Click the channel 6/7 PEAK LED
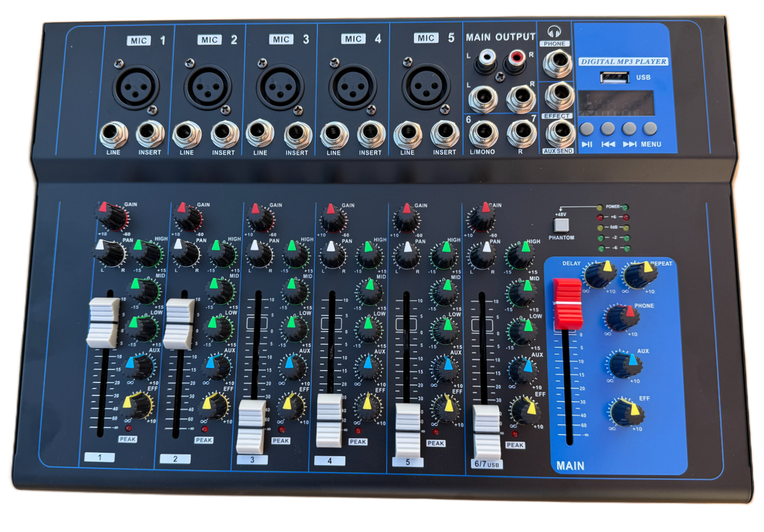 (x=514, y=434)
